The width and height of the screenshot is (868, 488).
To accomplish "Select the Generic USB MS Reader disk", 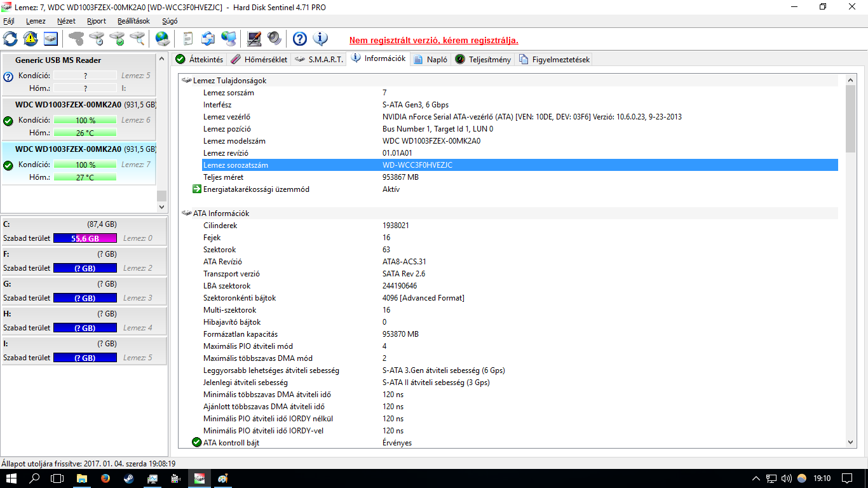I will (x=79, y=75).
